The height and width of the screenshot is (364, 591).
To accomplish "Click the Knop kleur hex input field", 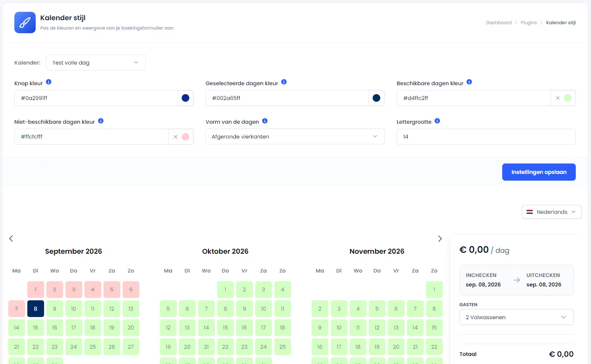I will (96, 98).
